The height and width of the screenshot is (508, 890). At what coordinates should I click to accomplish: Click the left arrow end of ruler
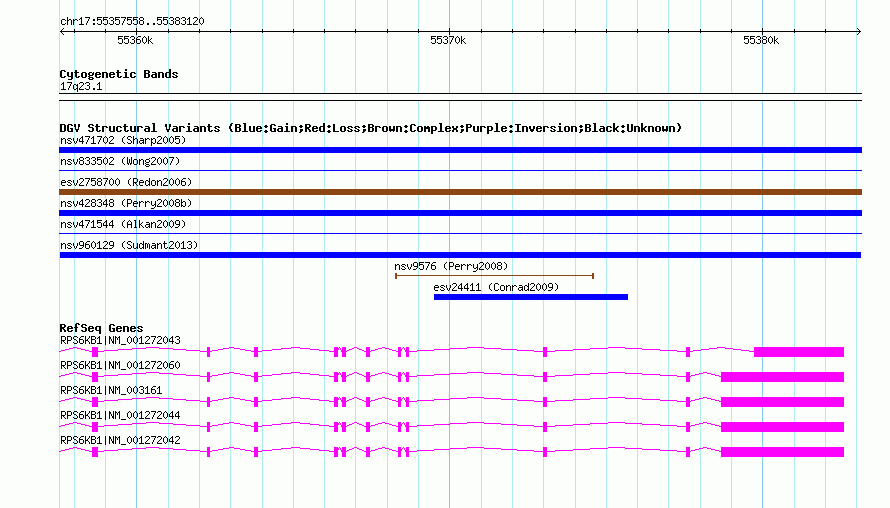pos(62,32)
